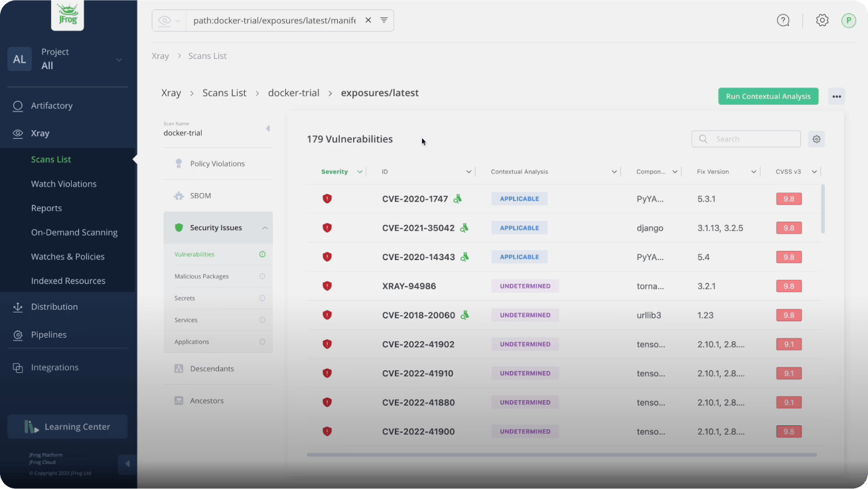Screen dimensions: 868x489
Task: Click the JFrog logo
Action: point(68,15)
